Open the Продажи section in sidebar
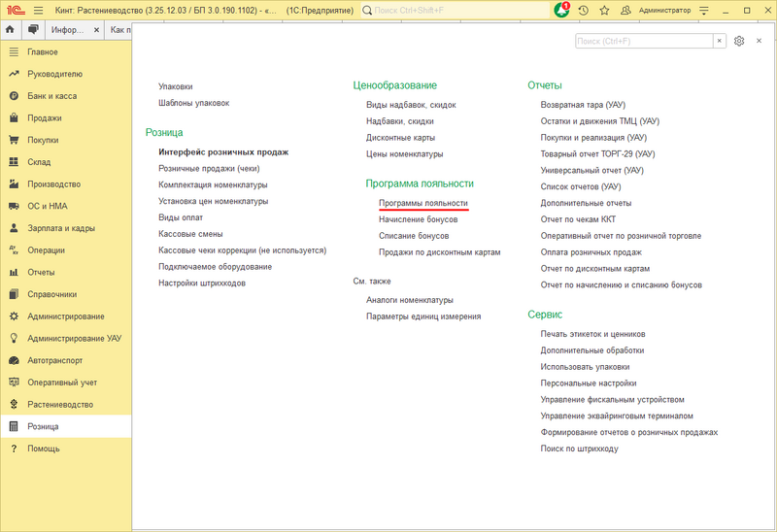 pyautogui.click(x=43, y=117)
